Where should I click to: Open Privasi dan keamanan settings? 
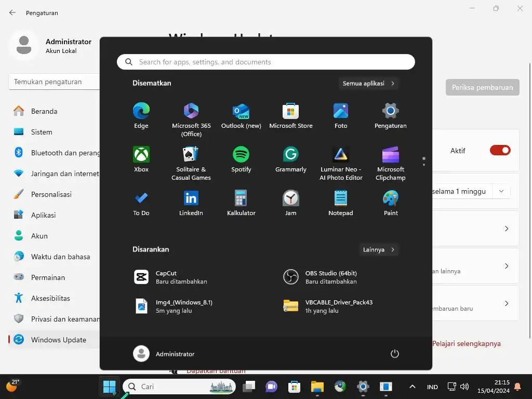pos(54,319)
